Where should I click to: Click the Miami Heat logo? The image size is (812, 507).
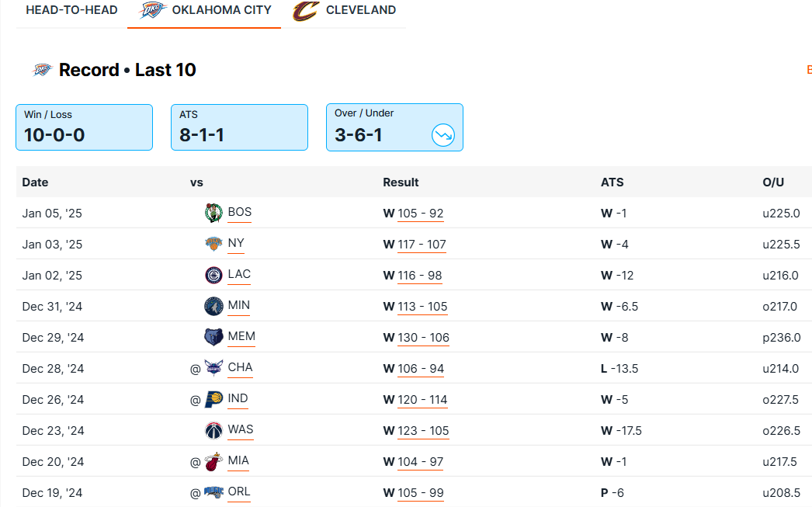click(213, 461)
